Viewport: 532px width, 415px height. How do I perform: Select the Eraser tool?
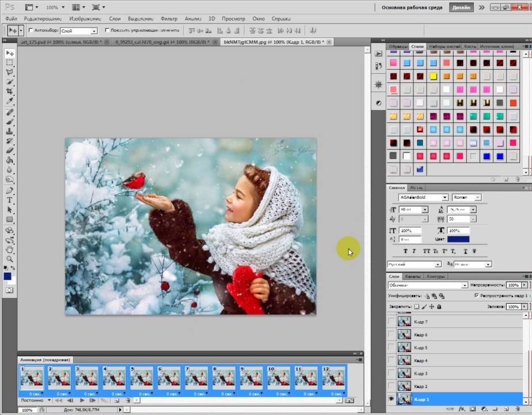pos(9,150)
